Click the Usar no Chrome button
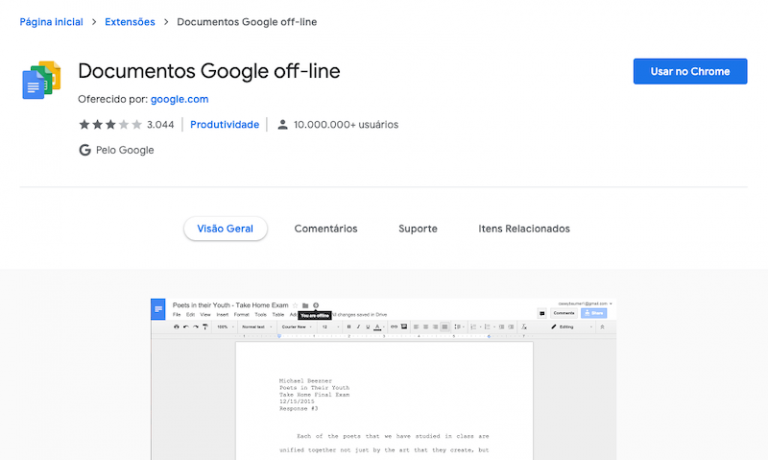Viewport: 768px width, 460px height. point(690,72)
